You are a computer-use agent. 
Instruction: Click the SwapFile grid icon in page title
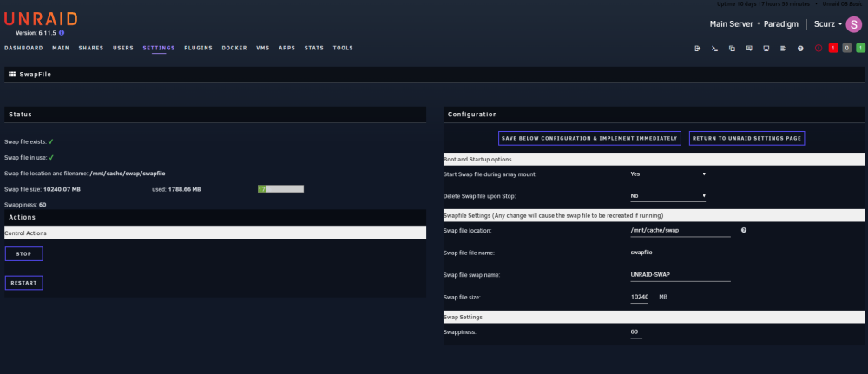(12, 74)
